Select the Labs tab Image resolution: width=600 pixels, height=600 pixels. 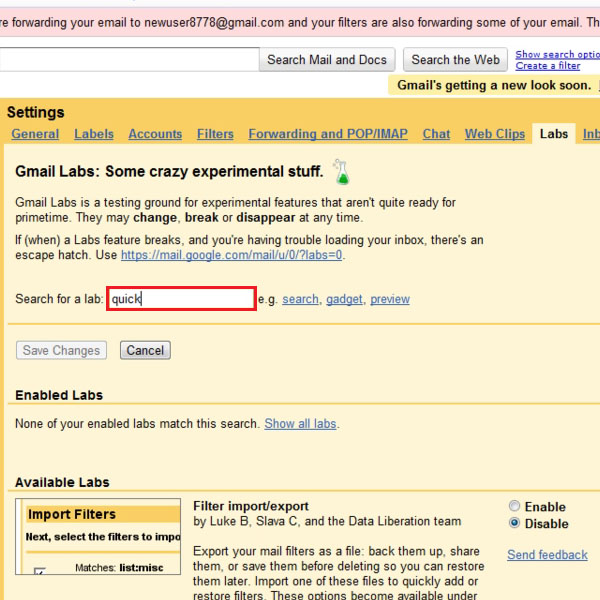point(554,134)
